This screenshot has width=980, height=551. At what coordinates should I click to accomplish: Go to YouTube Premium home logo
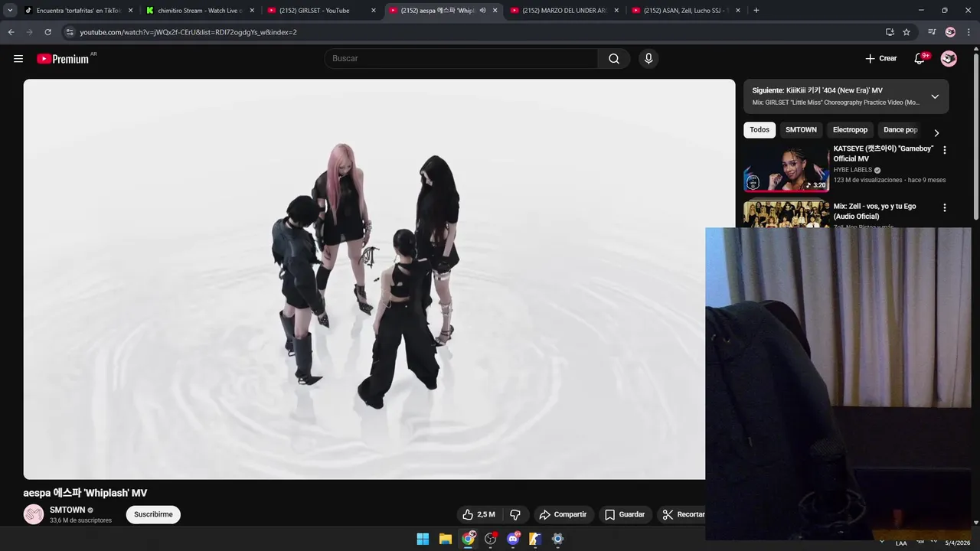coord(63,59)
